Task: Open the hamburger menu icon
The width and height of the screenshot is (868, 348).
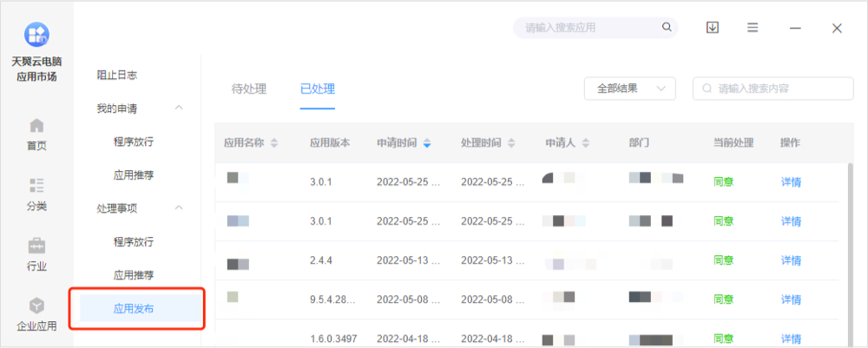Action: click(753, 28)
